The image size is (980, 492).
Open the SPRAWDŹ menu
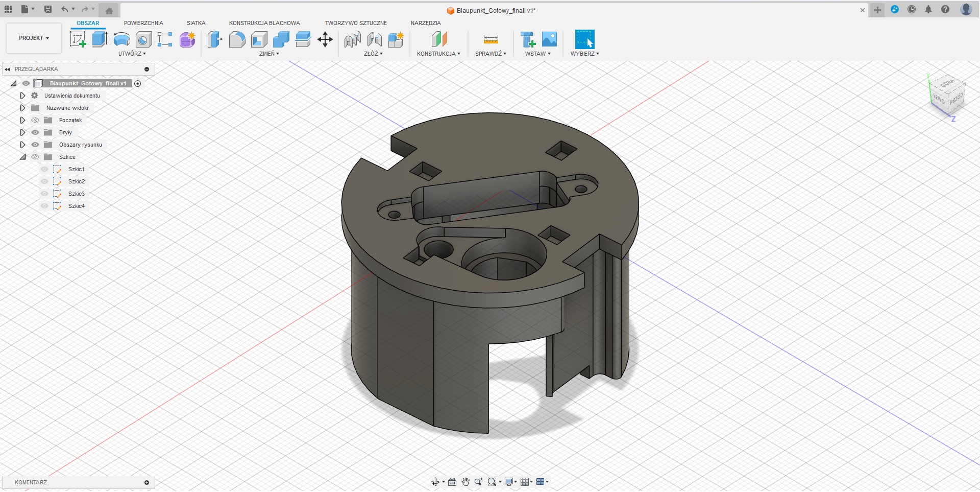tap(491, 54)
